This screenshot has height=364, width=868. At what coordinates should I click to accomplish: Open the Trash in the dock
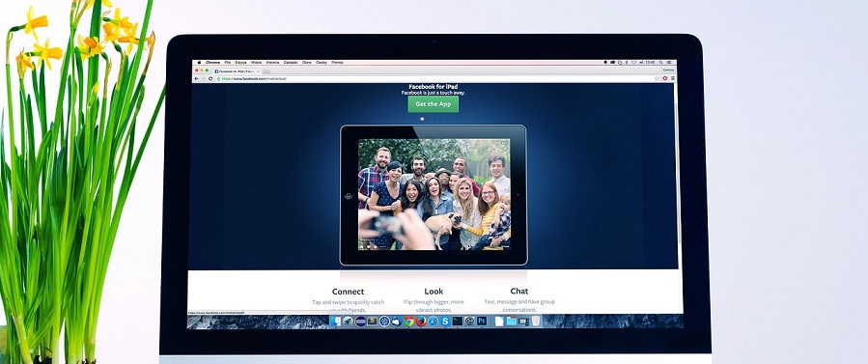coord(536,321)
